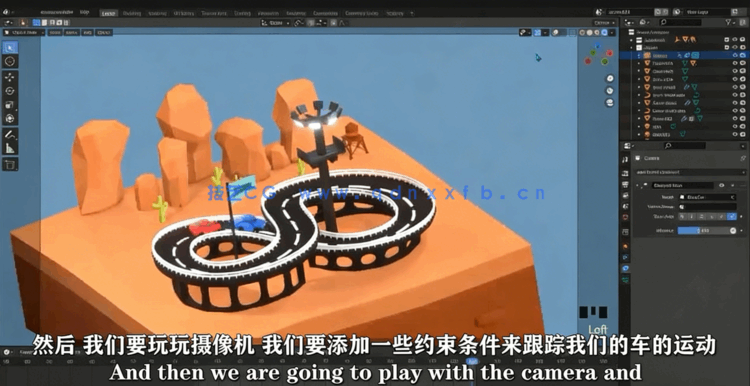Disable render for selected Camera outliner row
750x386 pixels.
coord(742,55)
